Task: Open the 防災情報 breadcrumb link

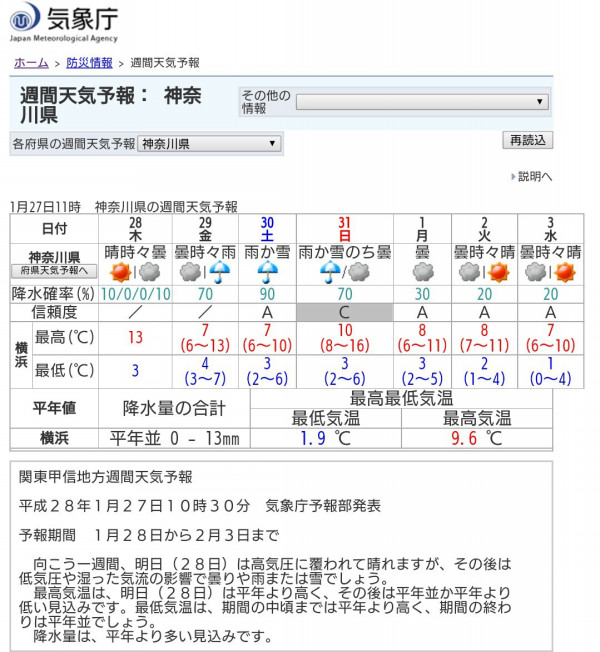Action: tap(89, 63)
